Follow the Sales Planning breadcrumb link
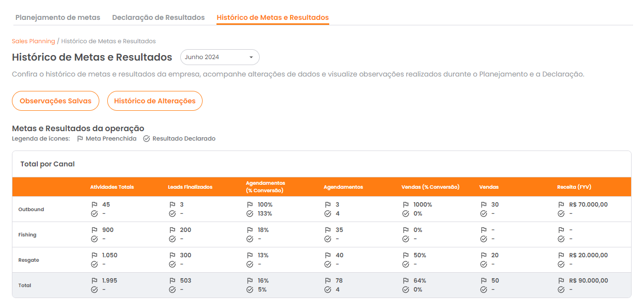The width and height of the screenshot is (644, 304). point(33,41)
